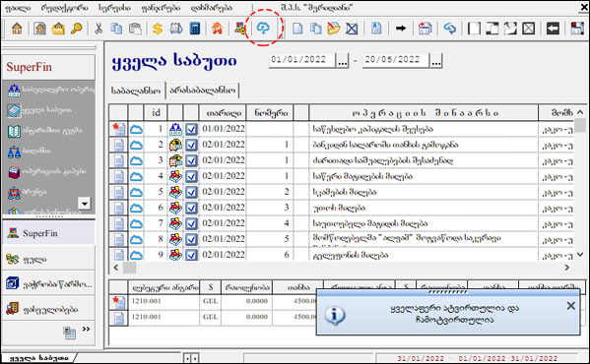This screenshot has height=364, width=590.
Task: Toggle the checkbox in row id 7
Action: (191, 224)
